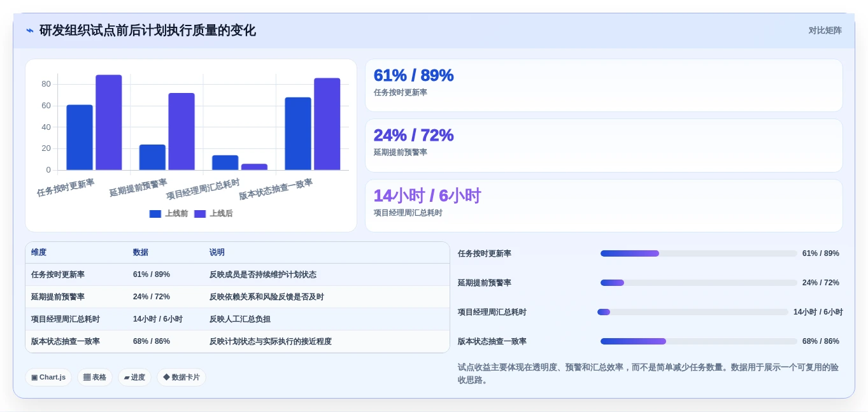Click the 进度 tag chip
868x412 pixels.
[134, 377]
